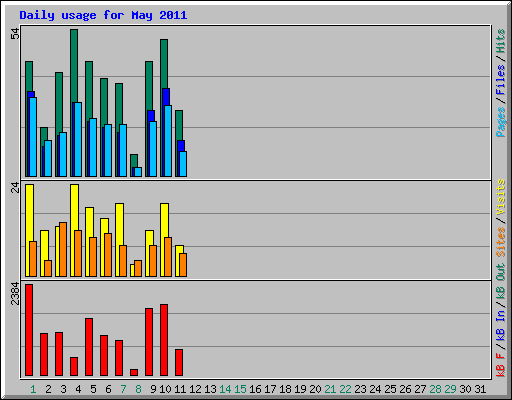The width and height of the screenshot is (512, 400).
Task: Click the small red kB bar for day 8
Action: point(134,372)
